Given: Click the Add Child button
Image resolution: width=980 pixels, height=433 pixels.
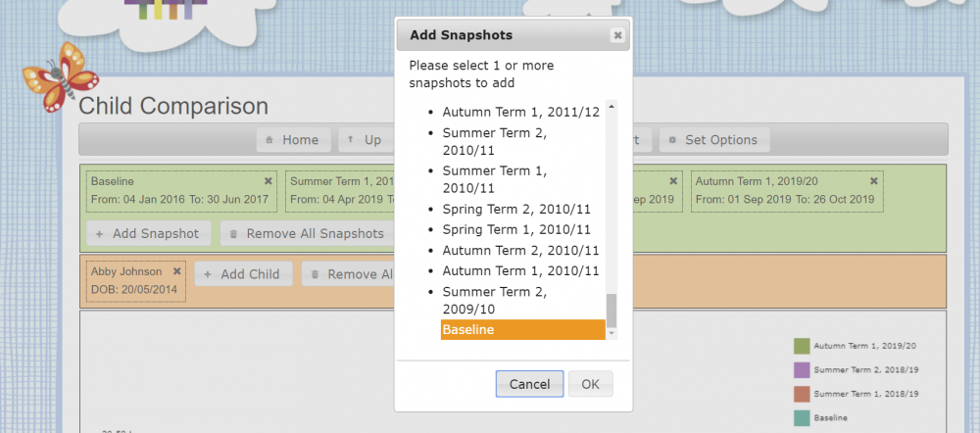Looking at the screenshot, I should tap(244, 273).
